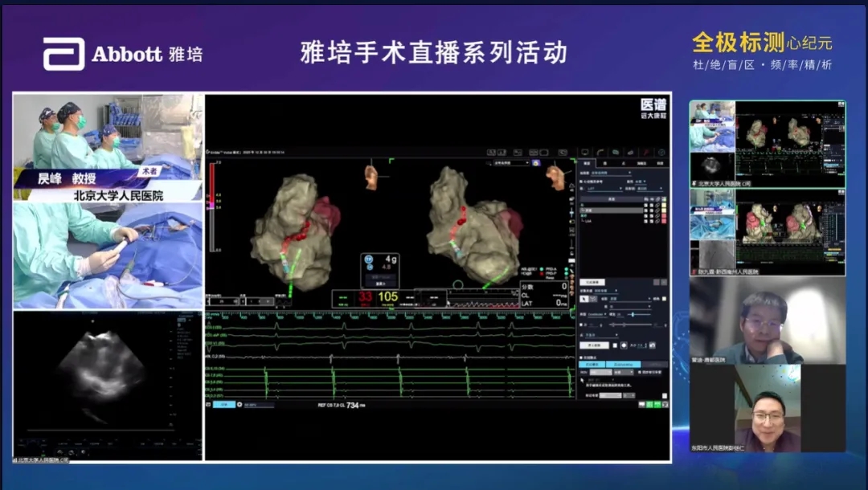Select the catheter curve tool icon
Image resolution: width=868 pixels, height=490 pixels.
600,152
